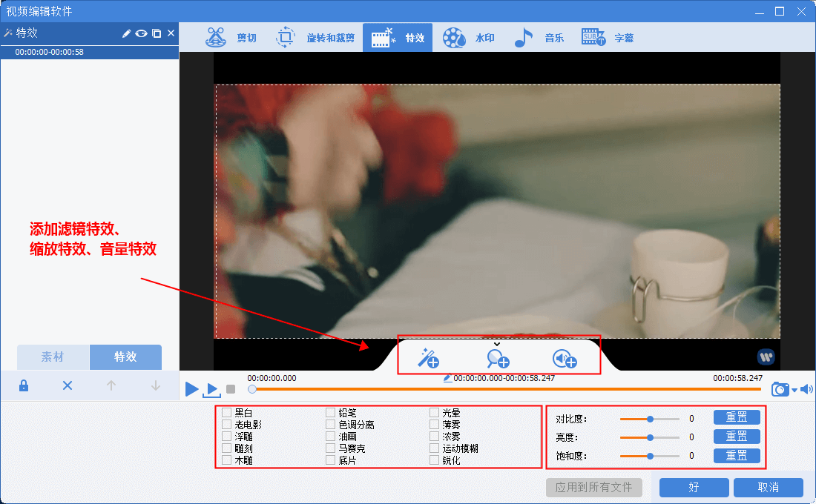Check the 浮雕 emboss filter
816x504 pixels.
coord(227,437)
